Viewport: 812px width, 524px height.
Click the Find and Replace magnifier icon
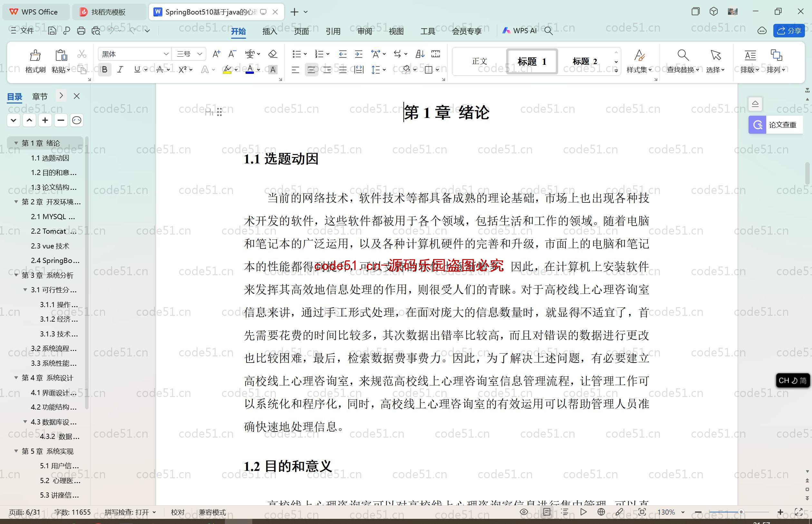point(683,55)
